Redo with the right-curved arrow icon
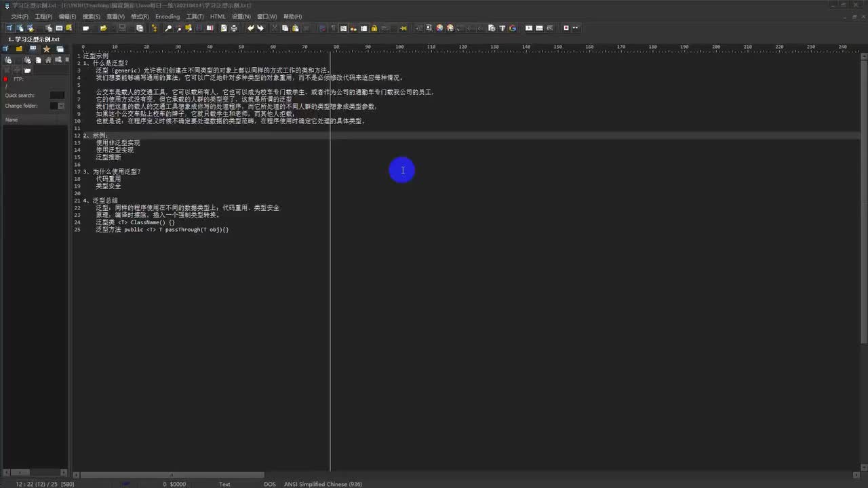 click(260, 28)
